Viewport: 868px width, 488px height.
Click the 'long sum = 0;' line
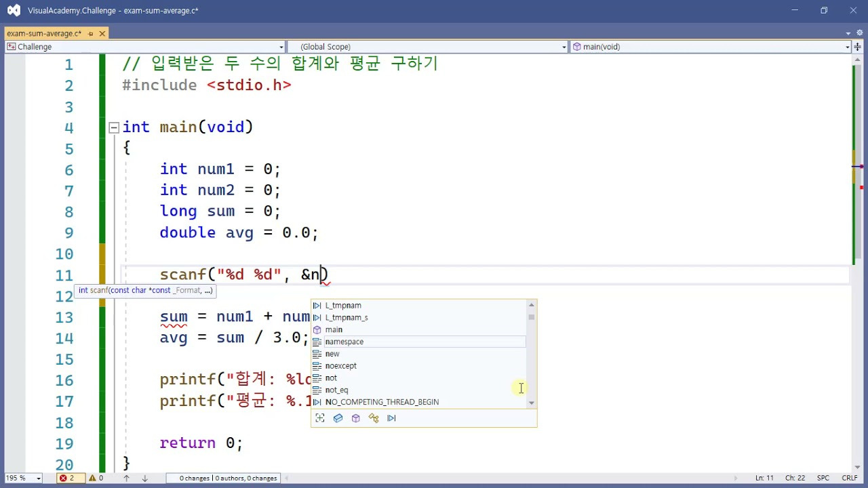coord(220,211)
